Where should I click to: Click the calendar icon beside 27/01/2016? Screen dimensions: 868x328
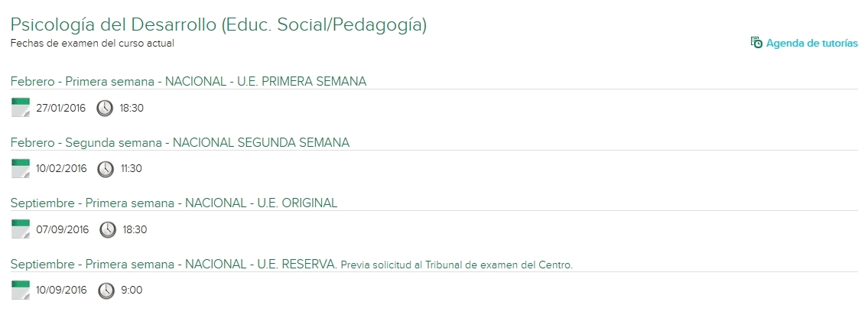(21, 108)
